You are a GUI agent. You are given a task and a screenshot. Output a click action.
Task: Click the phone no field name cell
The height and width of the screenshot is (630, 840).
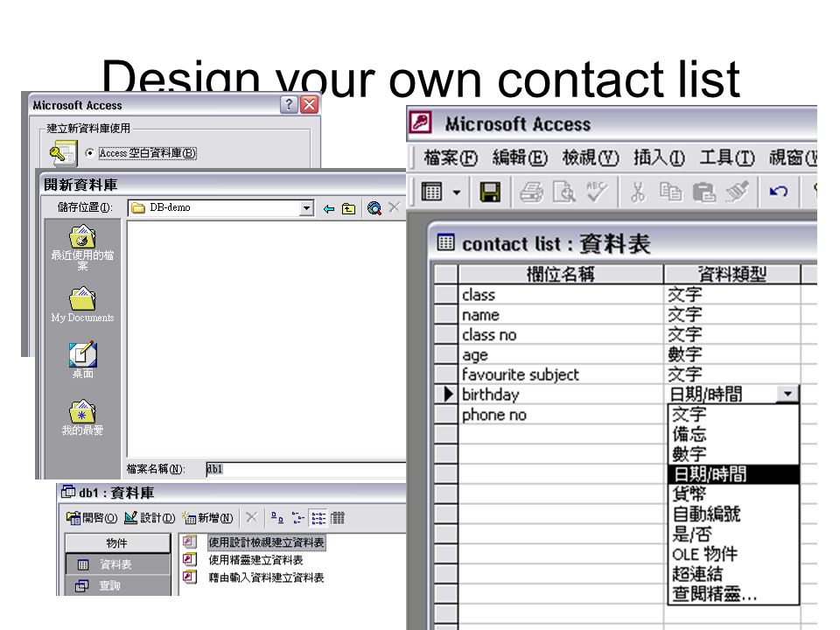tap(561, 414)
